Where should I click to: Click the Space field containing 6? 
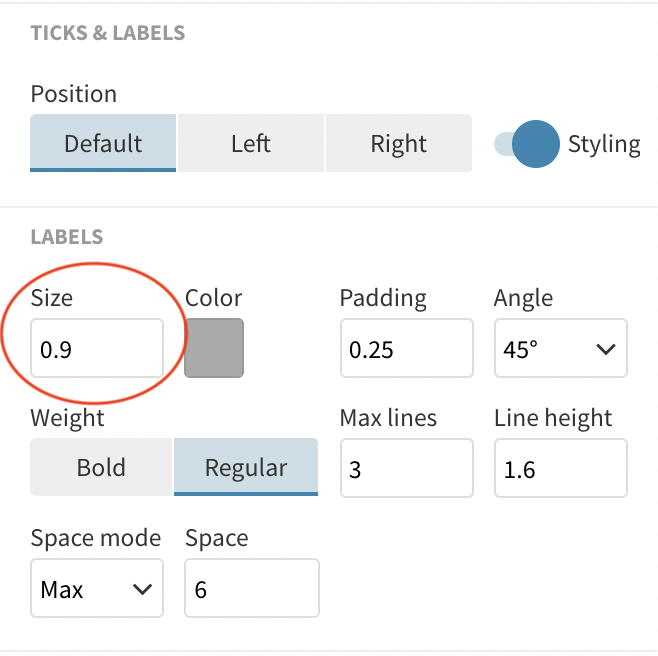251,588
